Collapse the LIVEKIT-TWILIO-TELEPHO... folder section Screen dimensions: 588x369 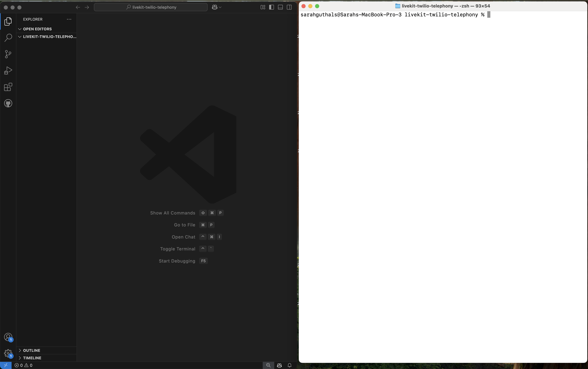click(46, 37)
